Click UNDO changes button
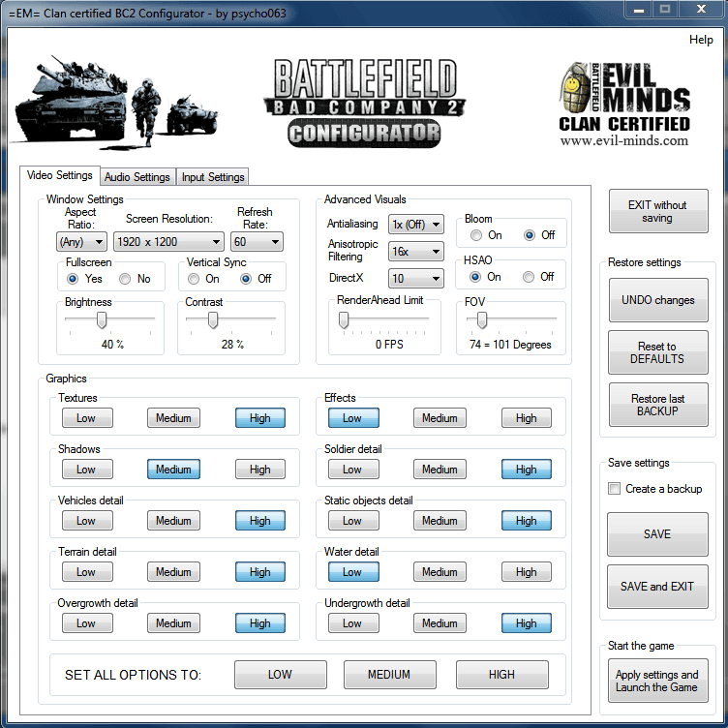728x728 pixels. (x=658, y=300)
